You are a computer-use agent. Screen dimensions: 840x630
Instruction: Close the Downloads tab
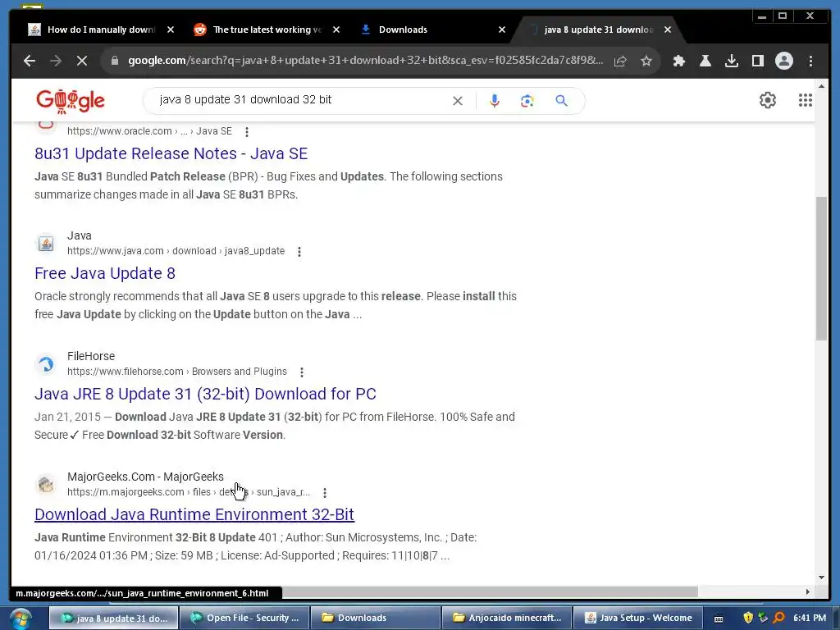502,30
